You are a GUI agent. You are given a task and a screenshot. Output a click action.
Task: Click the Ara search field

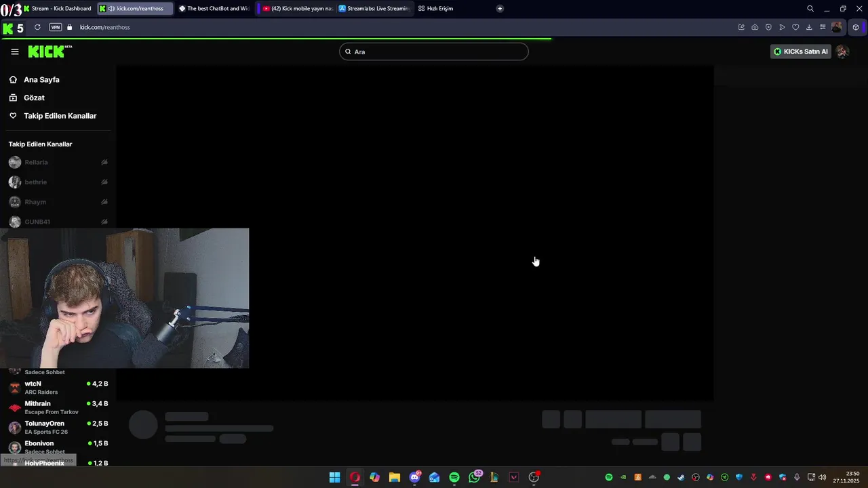[434, 52]
